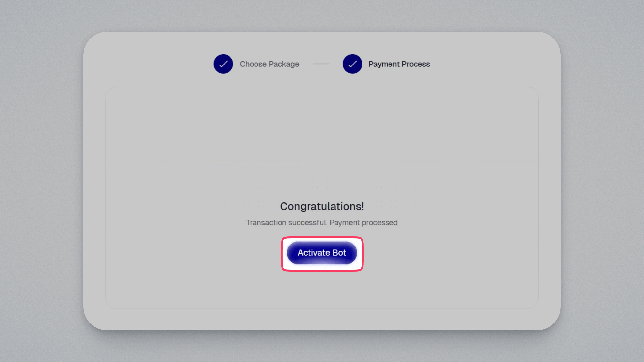Open the Choose Package step label
This screenshot has width=644, height=362.
tap(269, 64)
